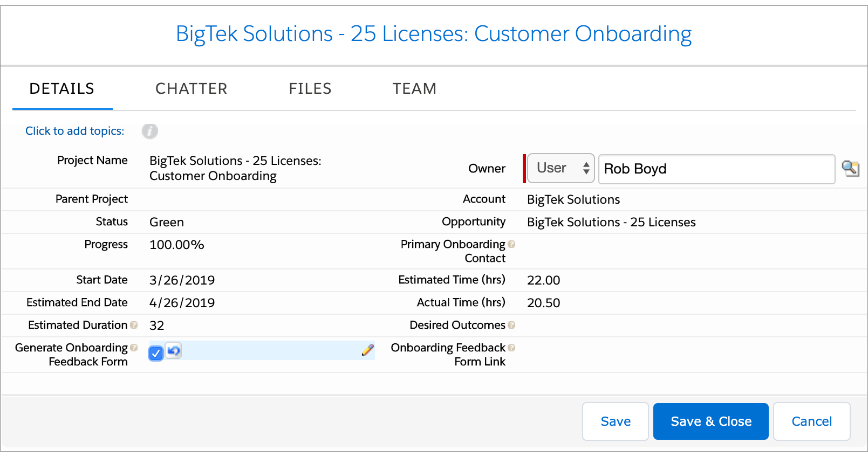The image size is (868, 457).
Task: Open help icon beside Generate Onboarding Feedback Form
Action: (134, 348)
